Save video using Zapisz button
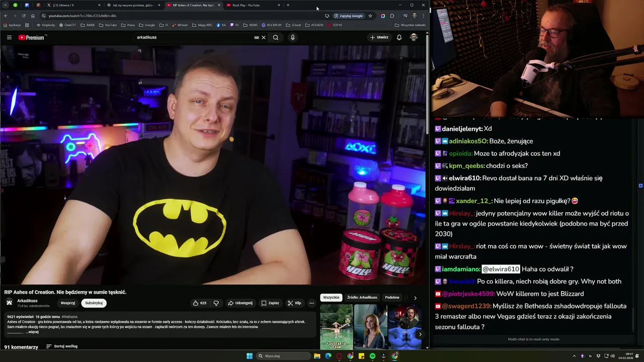 271,303
